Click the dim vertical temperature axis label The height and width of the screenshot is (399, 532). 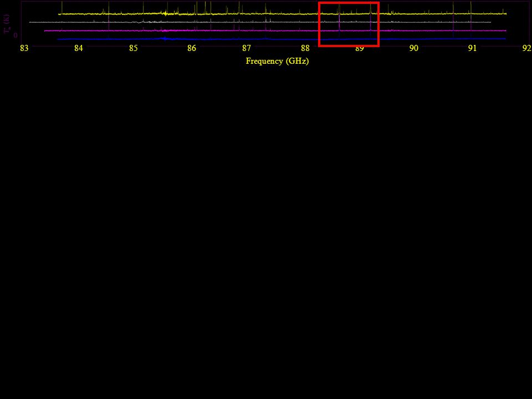[7, 24]
